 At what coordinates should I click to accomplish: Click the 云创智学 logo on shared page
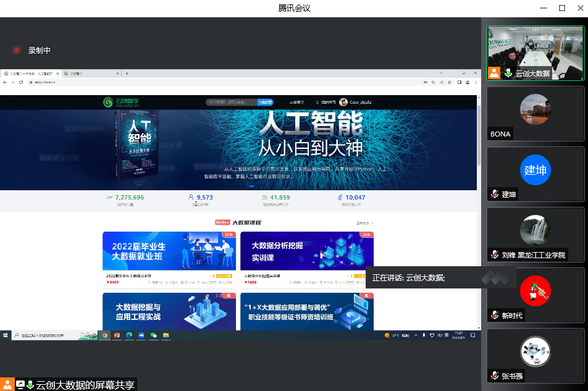[117, 102]
